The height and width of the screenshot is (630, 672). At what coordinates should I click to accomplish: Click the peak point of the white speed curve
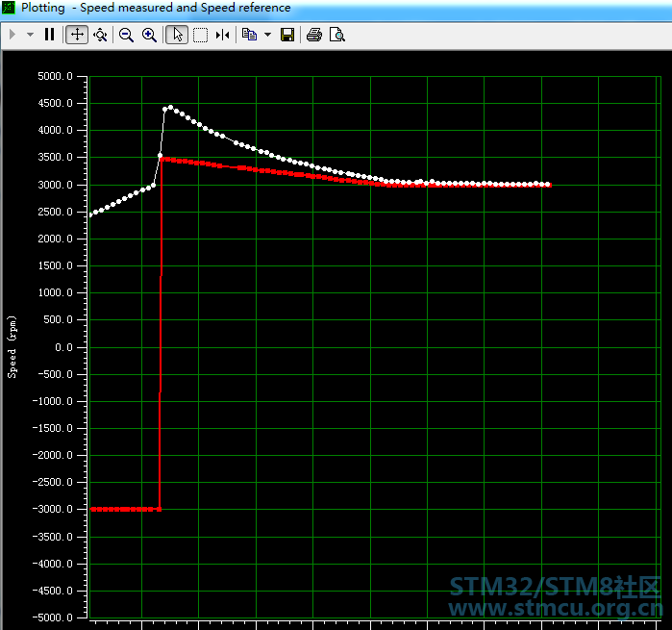pyautogui.click(x=171, y=108)
